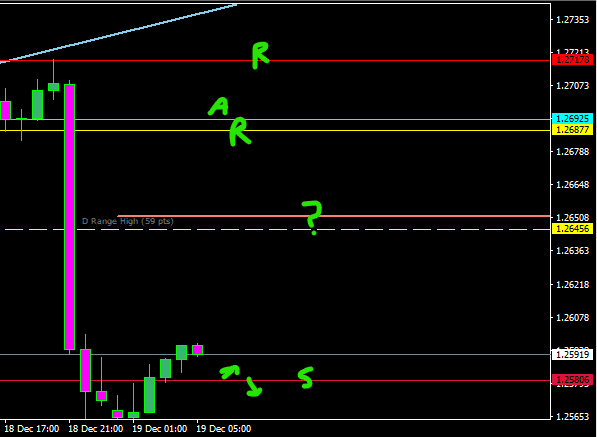
Task: Click the yellow 1.26456 price tag
Action: pos(572,229)
